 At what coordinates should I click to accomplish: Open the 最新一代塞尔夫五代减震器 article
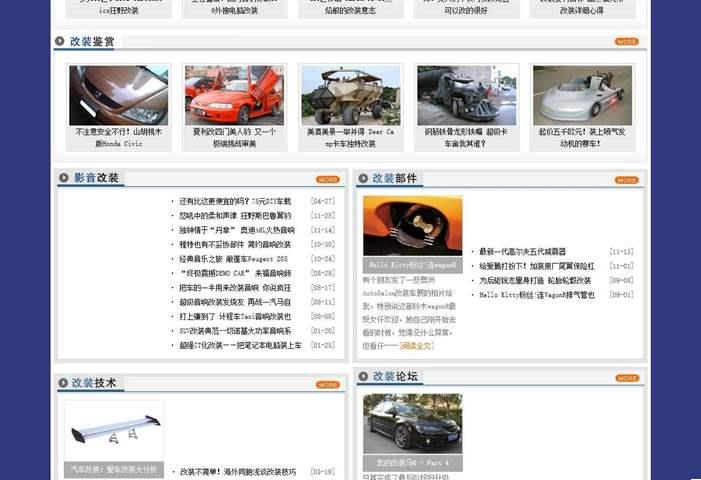(522, 252)
